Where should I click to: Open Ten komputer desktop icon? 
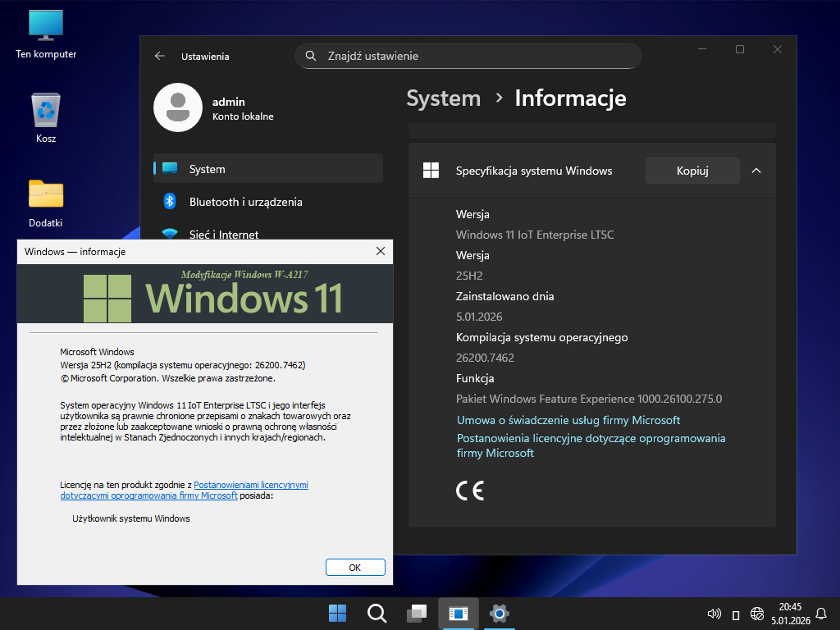pos(46,26)
